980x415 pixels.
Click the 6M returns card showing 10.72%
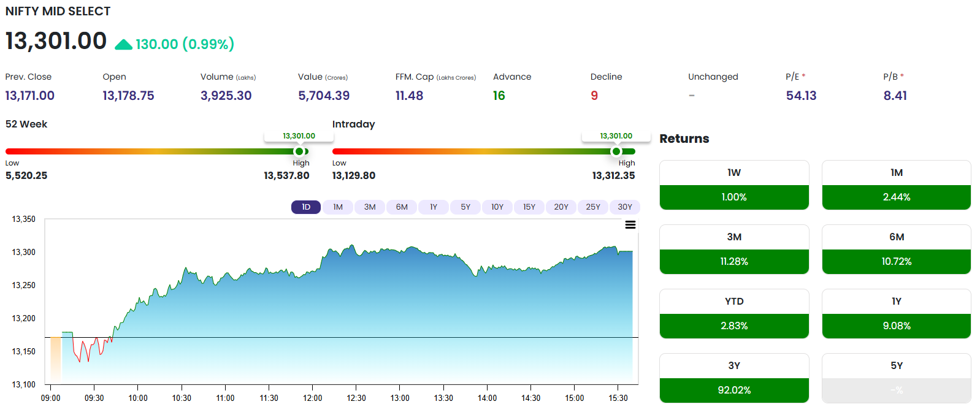pos(897,249)
